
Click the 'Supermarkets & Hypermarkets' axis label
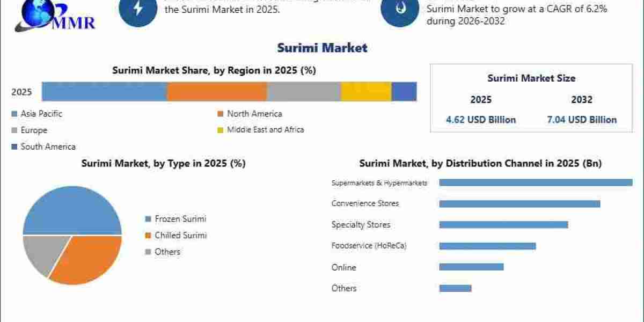tap(379, 183)
